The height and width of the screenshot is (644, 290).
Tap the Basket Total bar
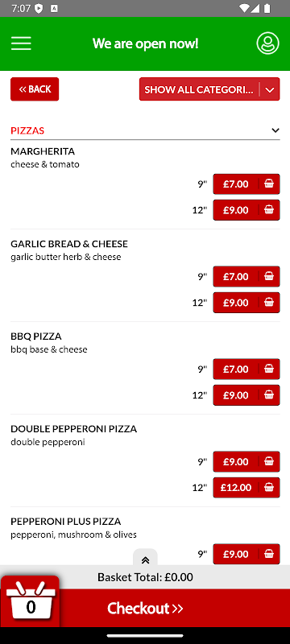pyautogui.click(x=145, y=577)
